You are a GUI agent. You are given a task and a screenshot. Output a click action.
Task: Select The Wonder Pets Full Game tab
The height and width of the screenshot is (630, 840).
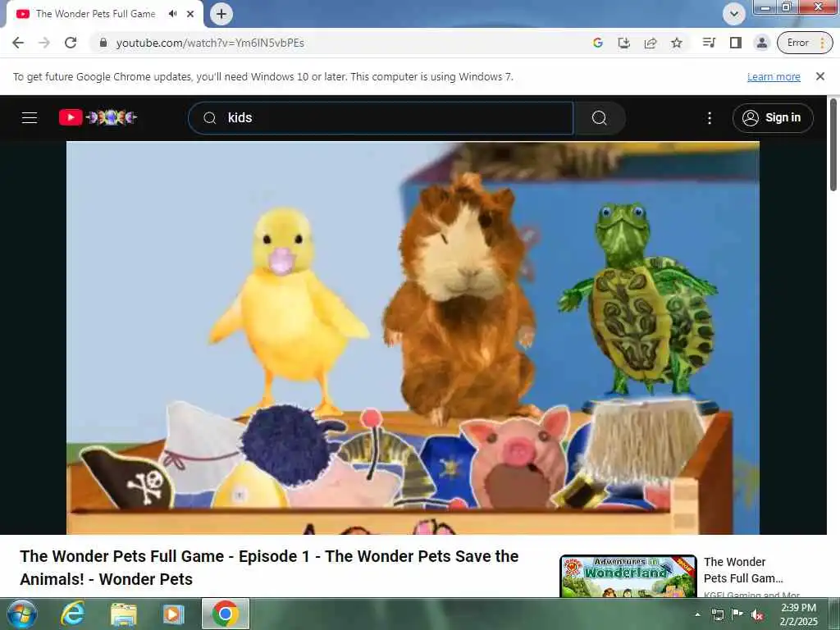(104, 14)
